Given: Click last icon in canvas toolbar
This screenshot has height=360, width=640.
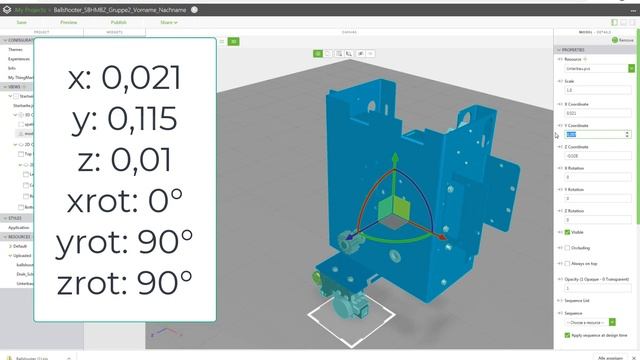Looking at the screenshot, I should pos(370,53).
